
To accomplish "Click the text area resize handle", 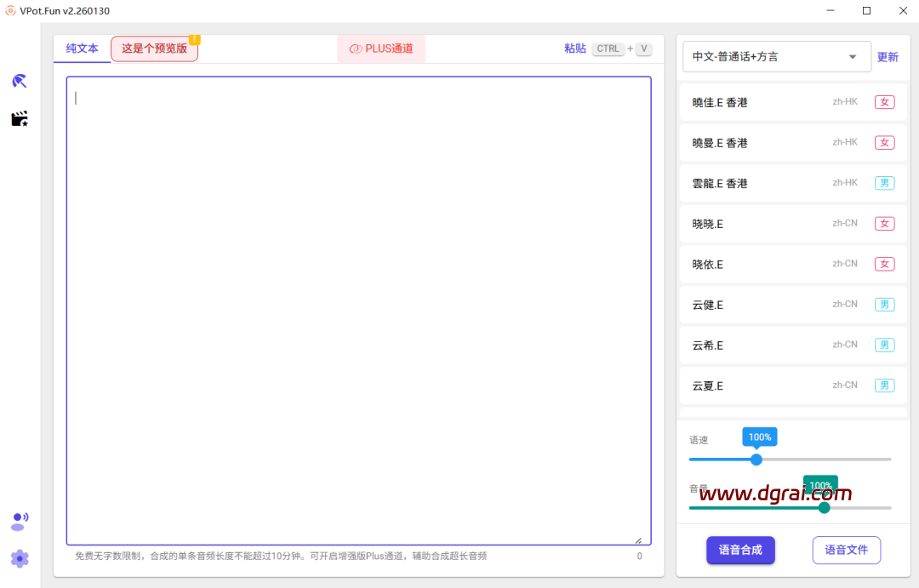I will pos(638,539).
